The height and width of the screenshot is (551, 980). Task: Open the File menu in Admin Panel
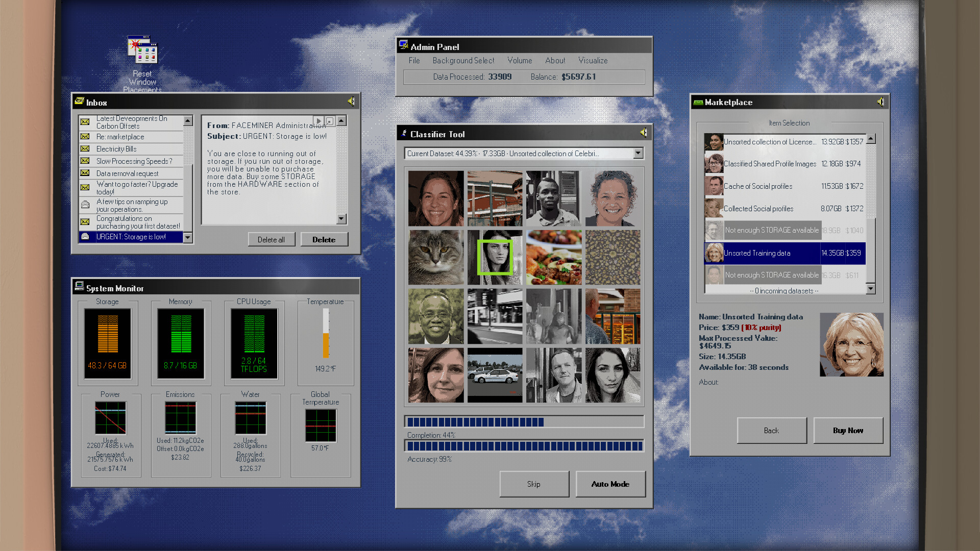coord(414,60)
